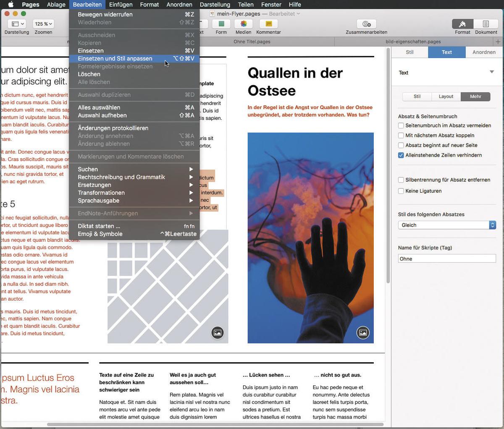This screenshot has width=504, height=429.
Task: Click the mein-Flyer.pages document title icon
Action: click(213, 14)
